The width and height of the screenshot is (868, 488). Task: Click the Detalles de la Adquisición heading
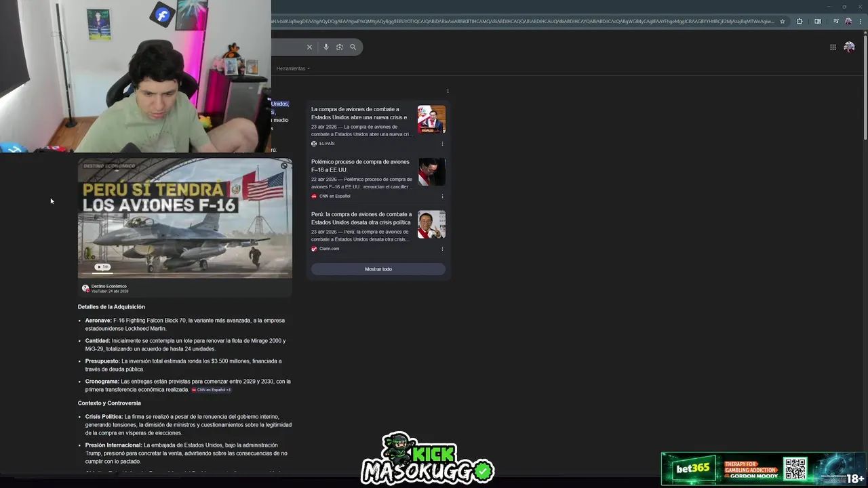tap(111, 307)
